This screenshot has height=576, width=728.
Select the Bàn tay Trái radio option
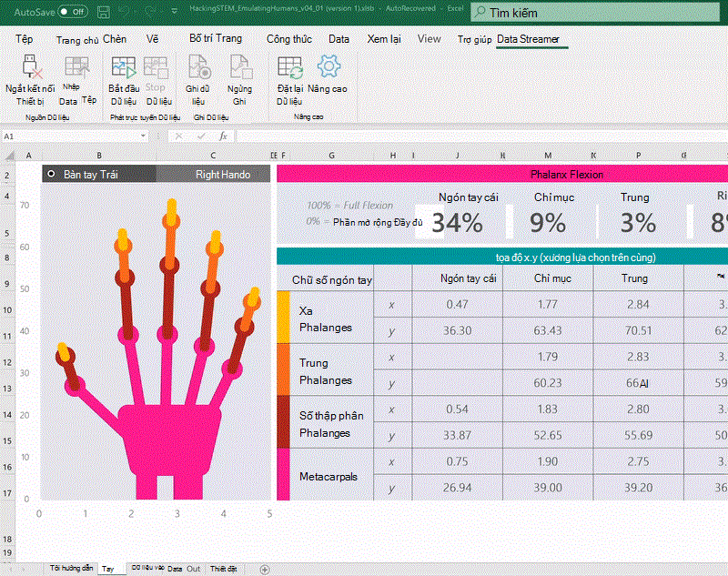click(52, 174)
